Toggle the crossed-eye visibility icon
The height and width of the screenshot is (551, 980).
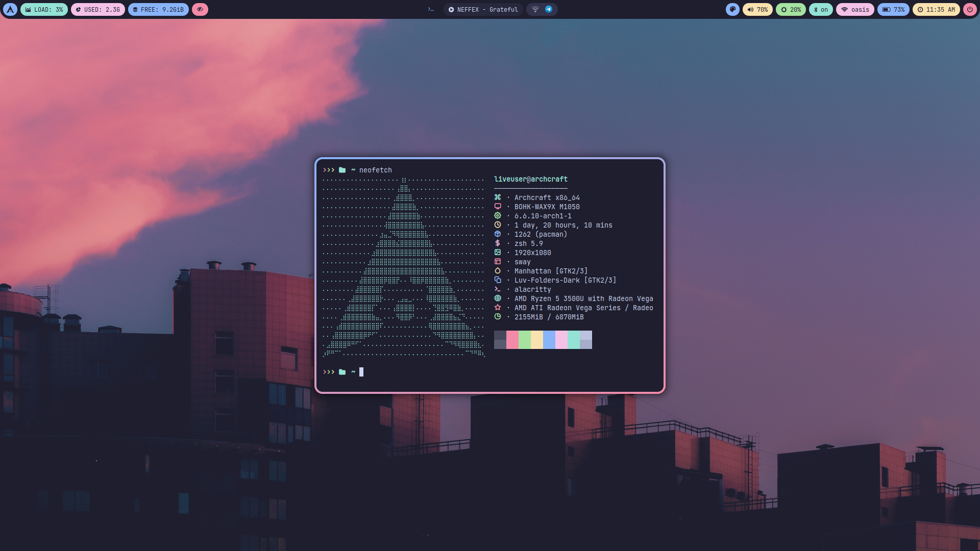200,9
